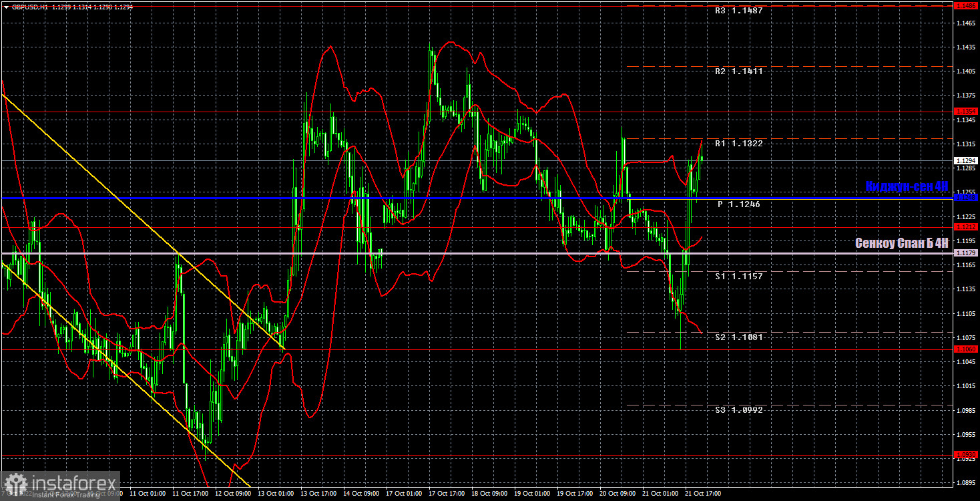Click the current price 1.1294 tag
The height and width of the screenshot is (501, 980).
(x=966, y=160)
